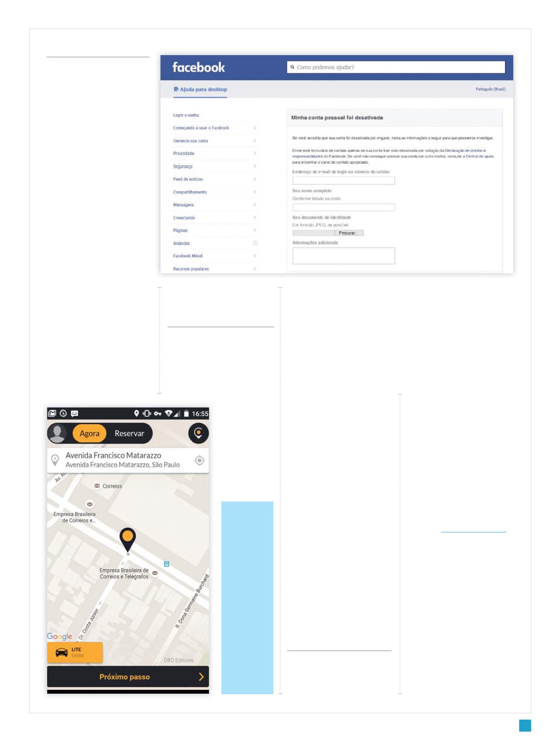Viewport: 560px width, 751px height.
Task: Click the building icon beside Ajuda para desktop
Action: tap(176, 89)
